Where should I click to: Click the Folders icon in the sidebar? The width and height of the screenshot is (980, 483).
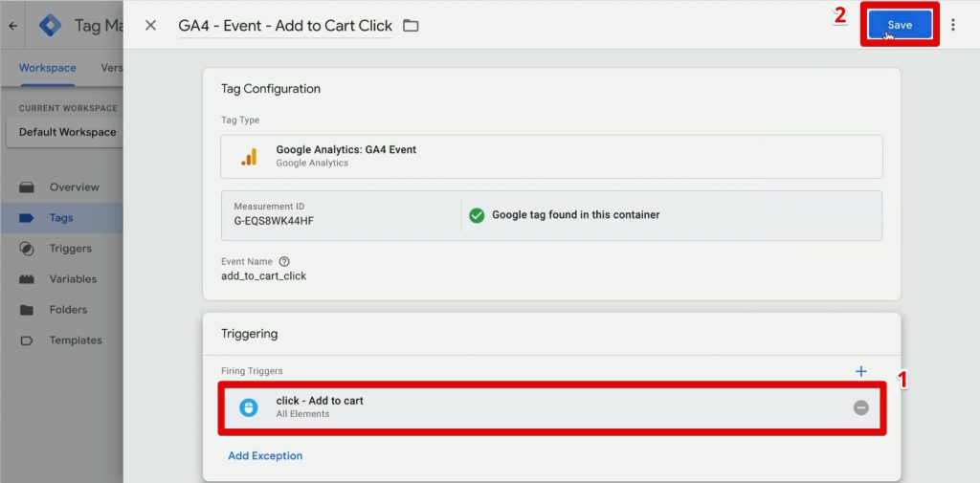click(x=26, y=310)
